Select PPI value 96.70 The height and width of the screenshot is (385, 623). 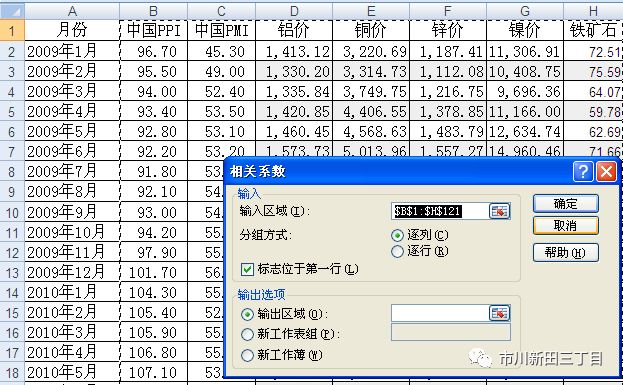(x=153, y=51)
